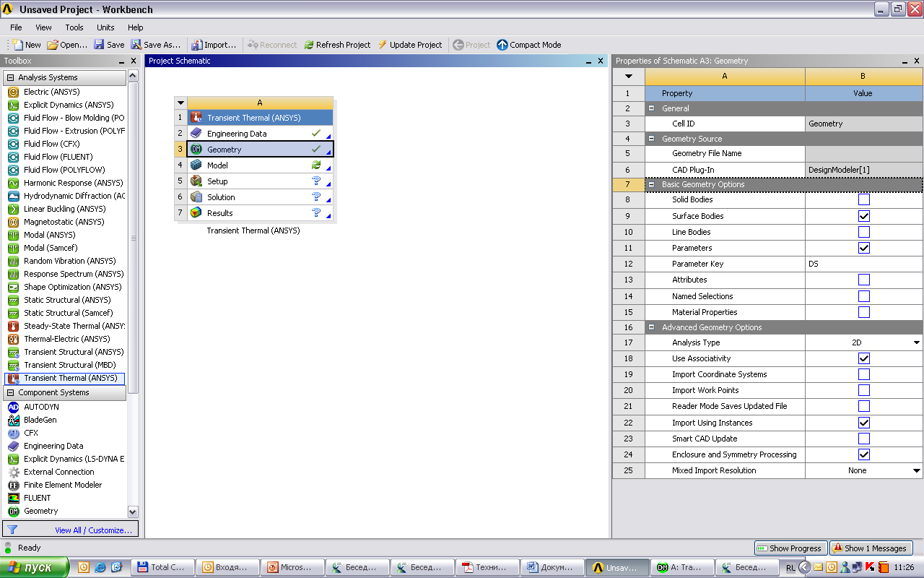This screenshot has width=924, height=578.
Task: Select Fluid Flow (FLUENT) system
Action: [58, 157]
